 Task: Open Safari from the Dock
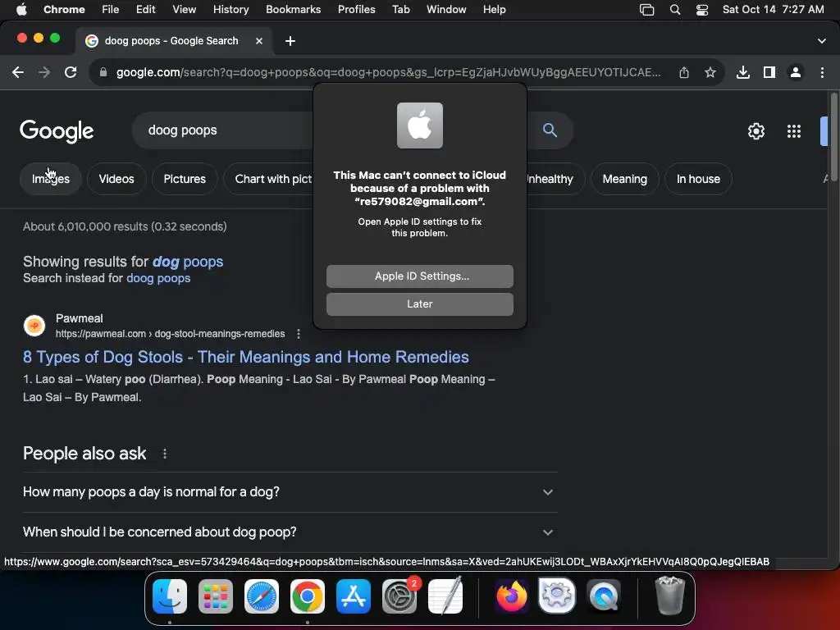(x=262, y=596)
